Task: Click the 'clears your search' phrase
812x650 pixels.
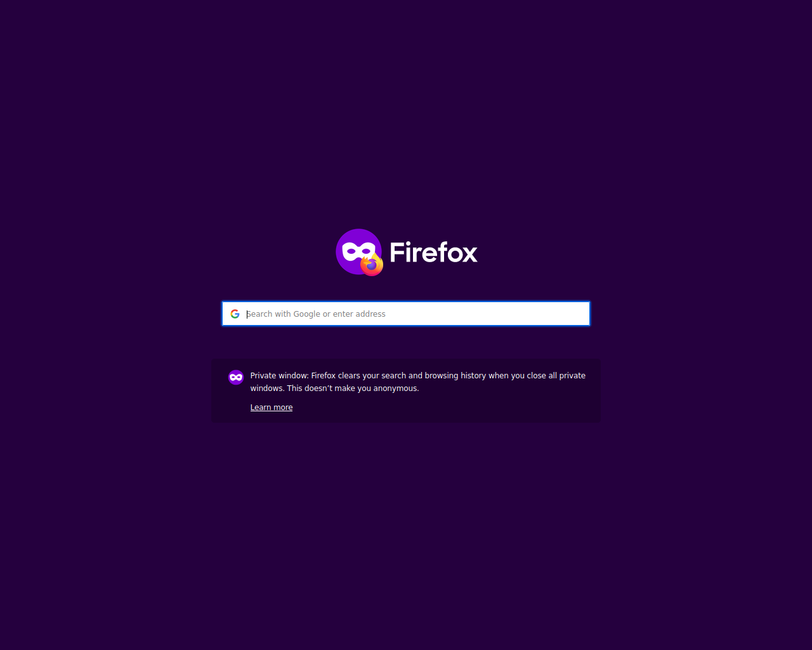Action: pyautogui.click(x=372, y=376)
